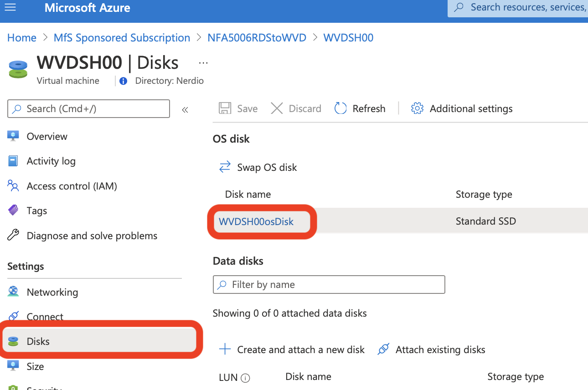Open Additional settings
This screenshot has height=390, width=588.
click(x=462, y=108)
